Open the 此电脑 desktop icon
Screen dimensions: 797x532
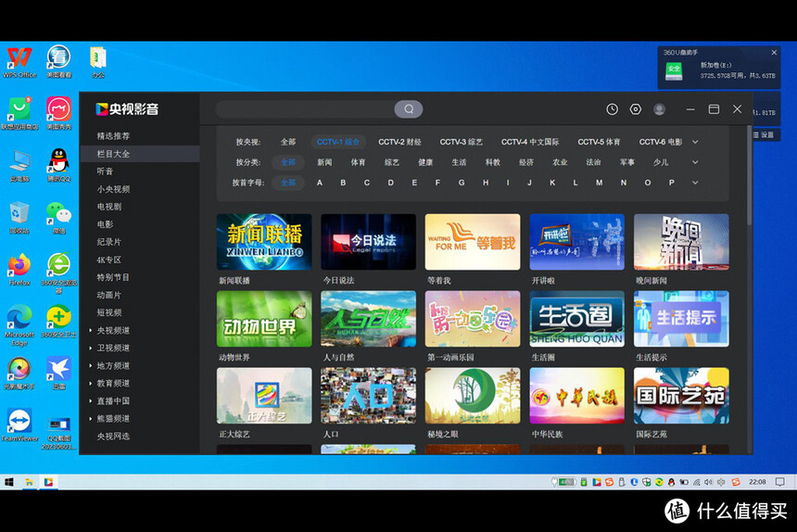(x=19, y=166)
